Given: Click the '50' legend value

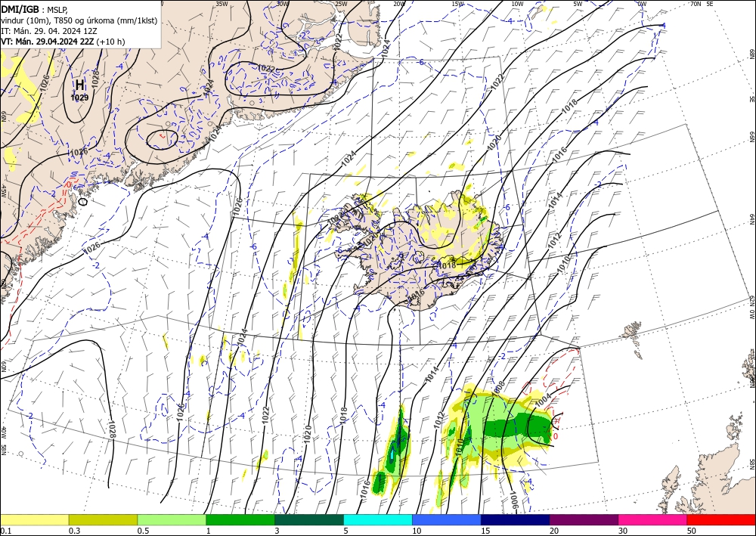Looking at the screenshot, I should click(692, 531).
